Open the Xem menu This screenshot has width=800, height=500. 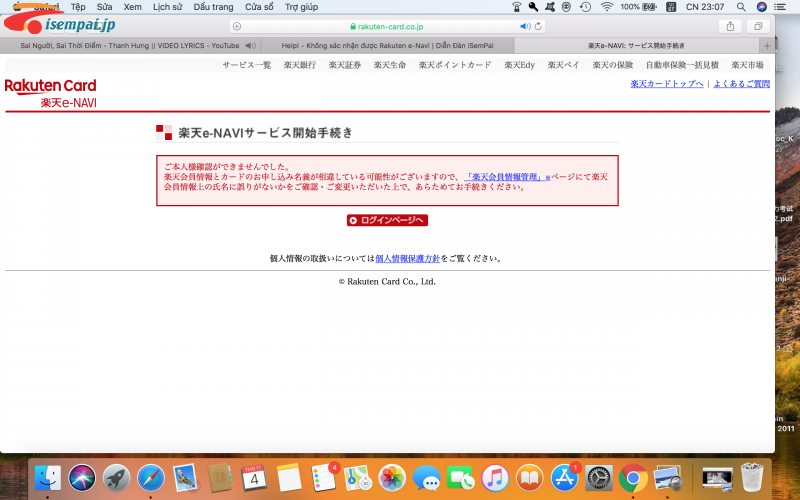[133, 7]
